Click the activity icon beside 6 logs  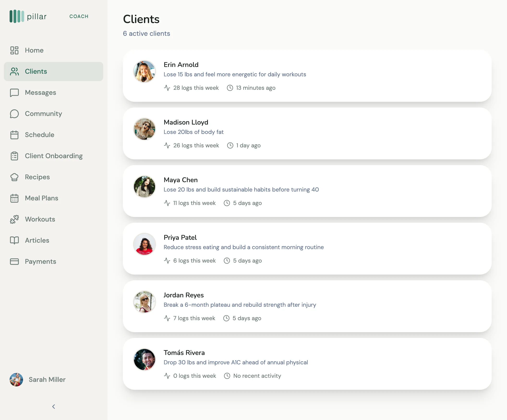click(x=167, y=261)
